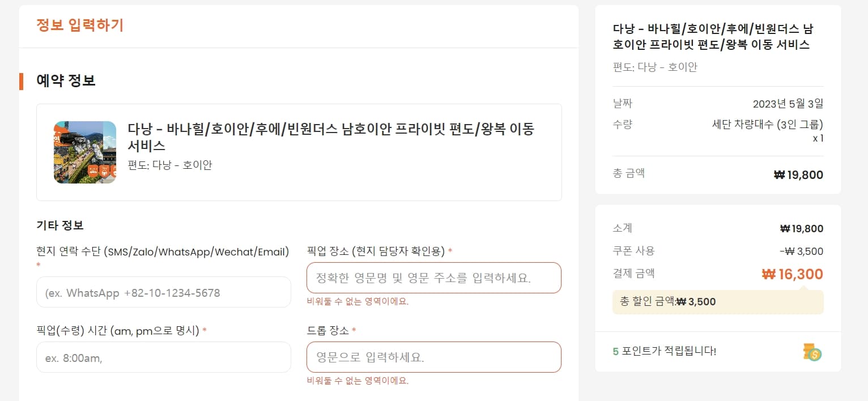This screenshot has width=868, height=401.
Task: Click the gold coin points icon
Action: (x=812, y=352)
